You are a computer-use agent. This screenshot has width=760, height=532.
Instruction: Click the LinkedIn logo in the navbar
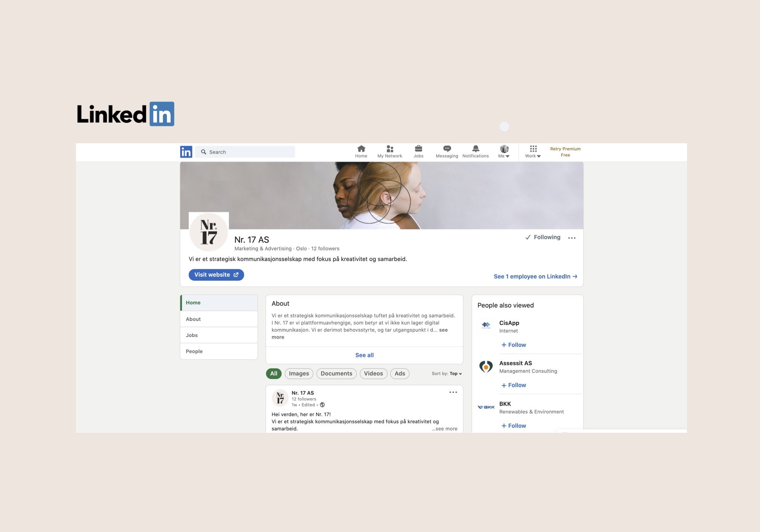tap(186, 152)
